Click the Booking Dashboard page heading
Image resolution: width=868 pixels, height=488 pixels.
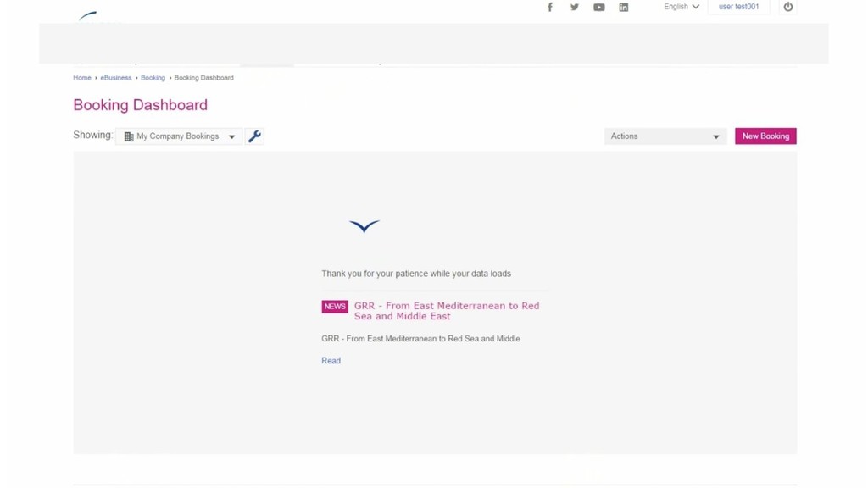point(140,105)
